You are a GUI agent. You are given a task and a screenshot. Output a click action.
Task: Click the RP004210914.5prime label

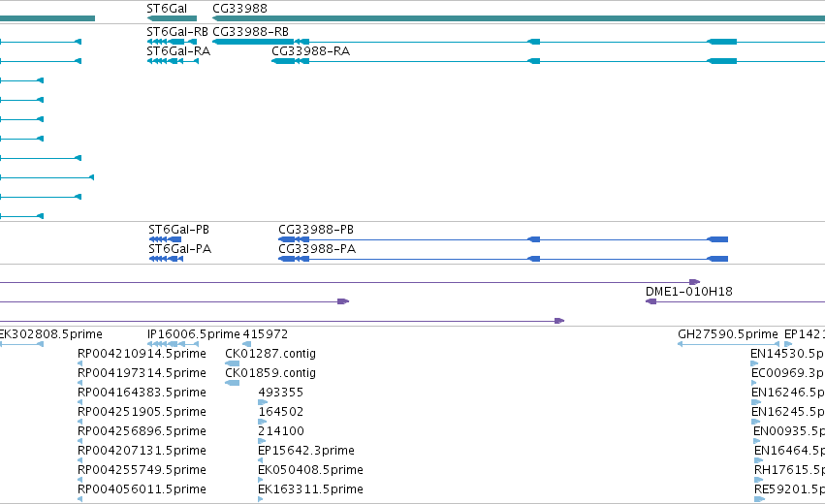point(143,354)
